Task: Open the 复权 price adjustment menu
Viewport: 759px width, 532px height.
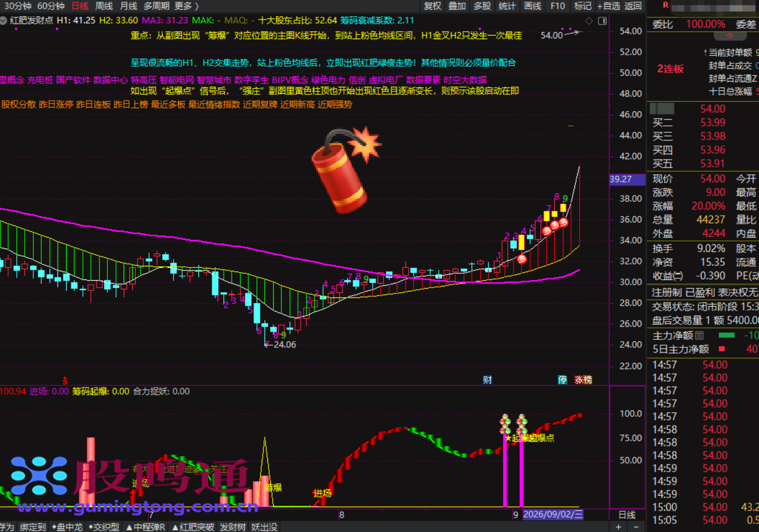Action: (x=432, y=6)
